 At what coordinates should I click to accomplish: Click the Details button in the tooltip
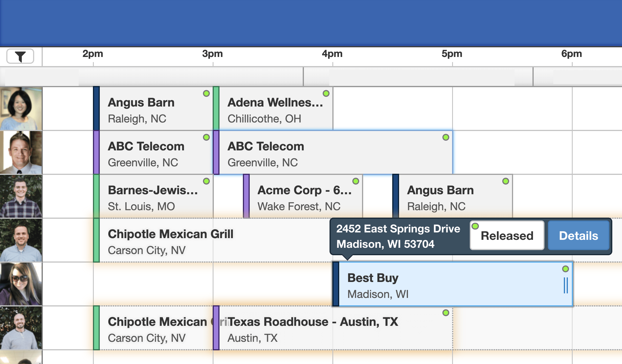tap(578, 236)
